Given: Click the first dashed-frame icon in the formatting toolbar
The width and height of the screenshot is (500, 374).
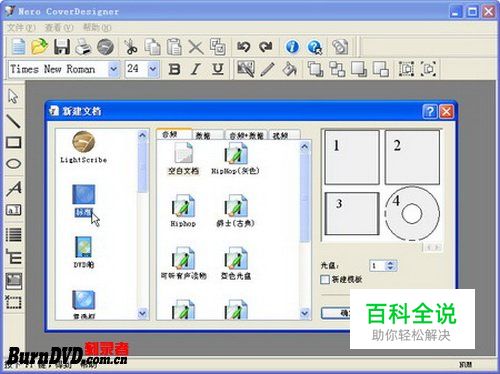Looking at the screenshot, I should pyautogui.click(x=406, y=69).
